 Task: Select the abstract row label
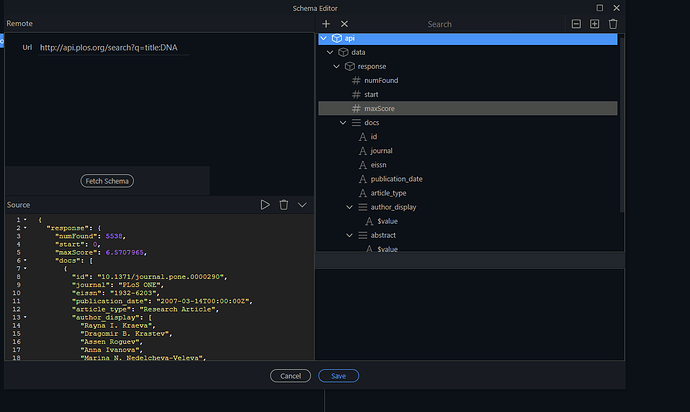383,235
